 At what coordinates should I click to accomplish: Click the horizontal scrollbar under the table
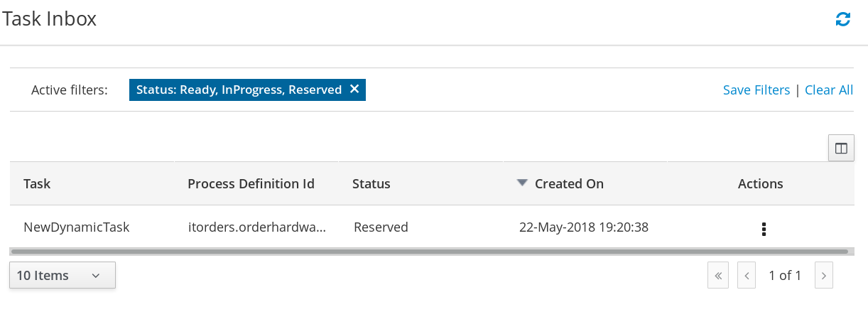[429, 252]
